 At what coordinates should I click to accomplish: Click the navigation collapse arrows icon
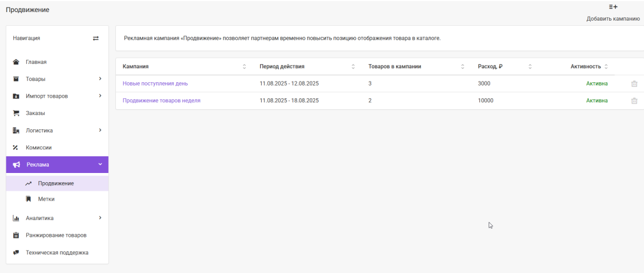pos(96,39)
